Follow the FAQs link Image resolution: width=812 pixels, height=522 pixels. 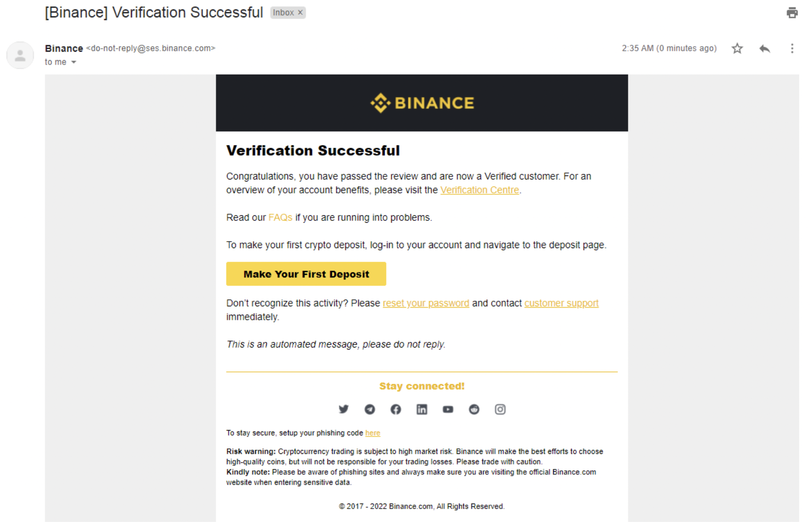pyautogui.click(x=280, y=217)
